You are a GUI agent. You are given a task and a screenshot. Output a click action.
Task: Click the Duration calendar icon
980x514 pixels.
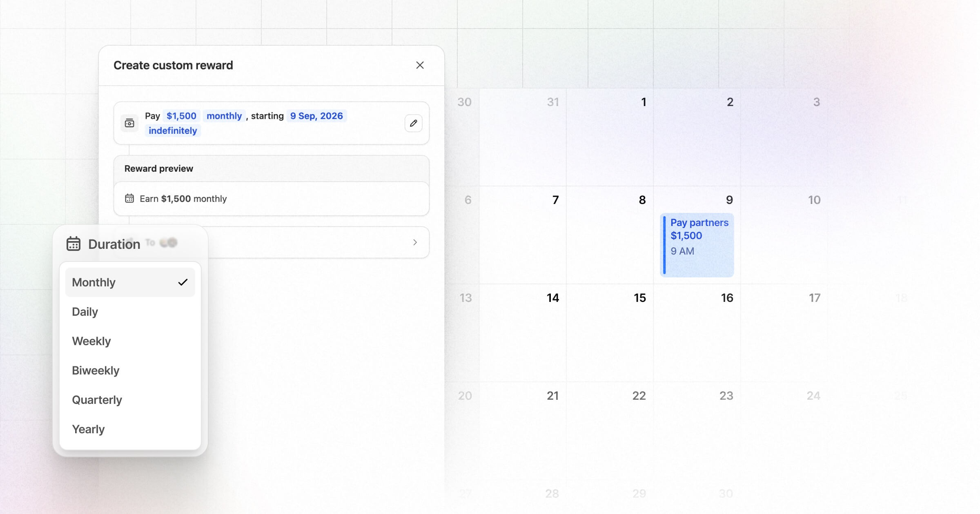click(x=73, y=244)
